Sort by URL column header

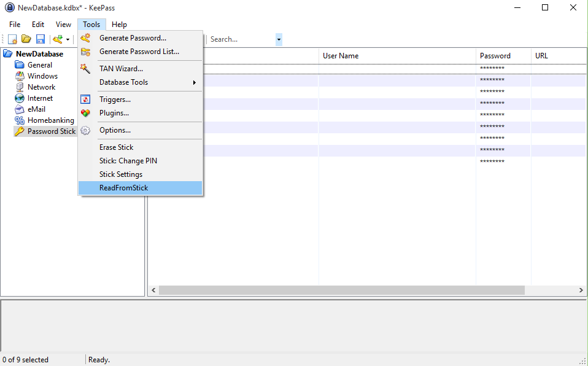(559, 56)
